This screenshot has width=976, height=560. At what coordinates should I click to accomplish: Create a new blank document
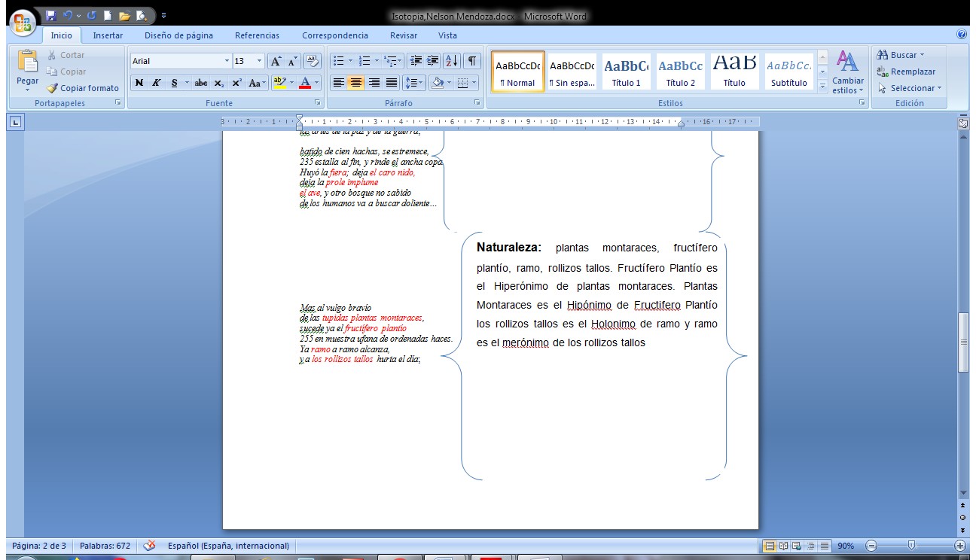pos(108,15)
